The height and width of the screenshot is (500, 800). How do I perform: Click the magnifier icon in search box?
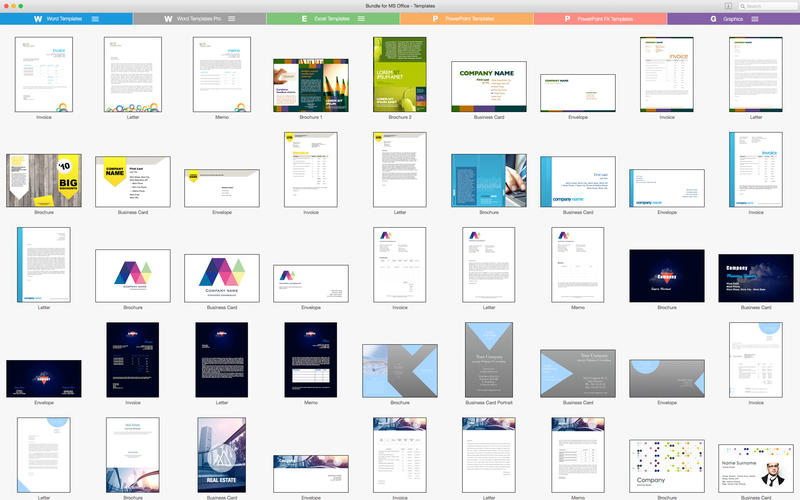[x=744, y=6]
